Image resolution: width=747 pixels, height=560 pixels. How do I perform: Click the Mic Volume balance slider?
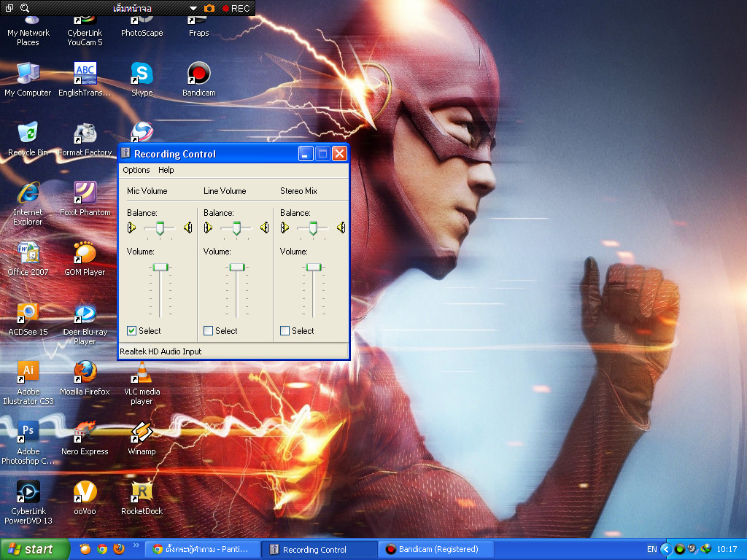click(x=160, y=228)
